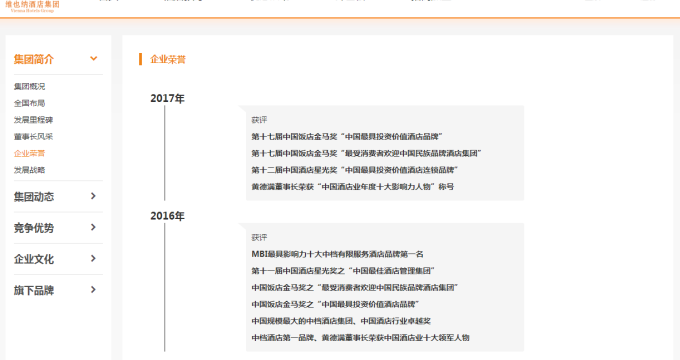Go to 董事长风采 page
The width and height of the screenshot is (680, 360).
coord(33,136)
